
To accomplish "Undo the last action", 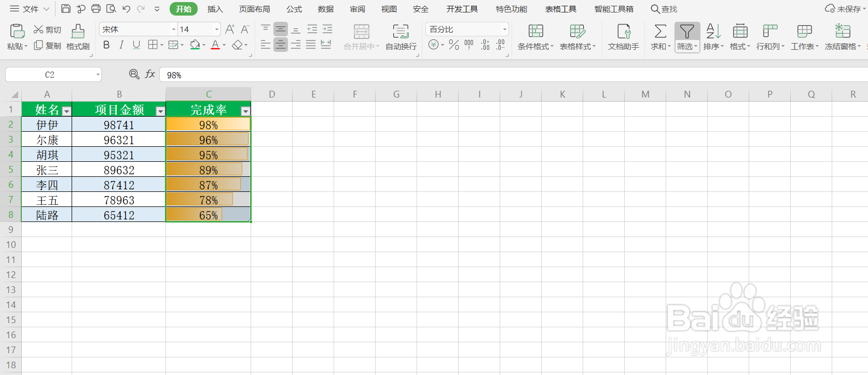I will coord(126,9).
